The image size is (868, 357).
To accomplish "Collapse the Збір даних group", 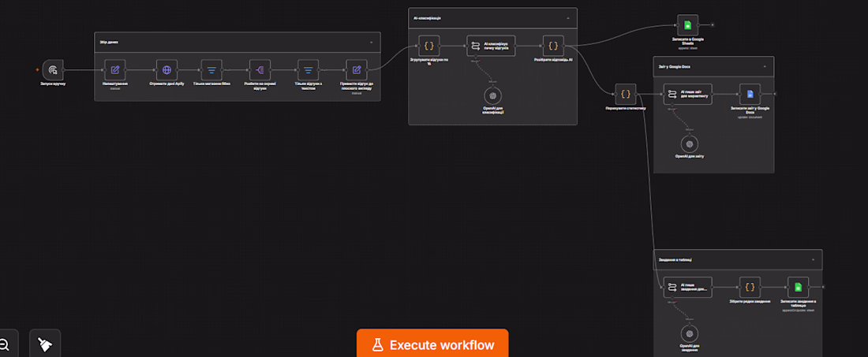I will click(x=371, y=42).
